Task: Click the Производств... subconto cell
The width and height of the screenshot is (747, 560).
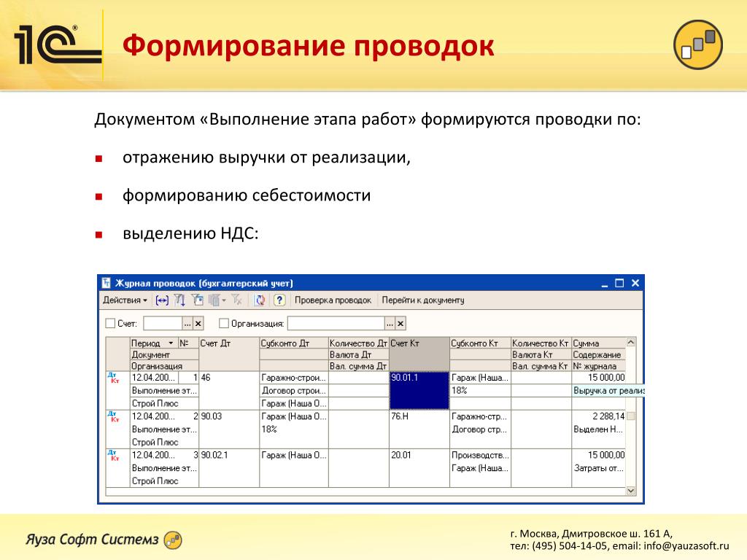Action: pos(480,455)
